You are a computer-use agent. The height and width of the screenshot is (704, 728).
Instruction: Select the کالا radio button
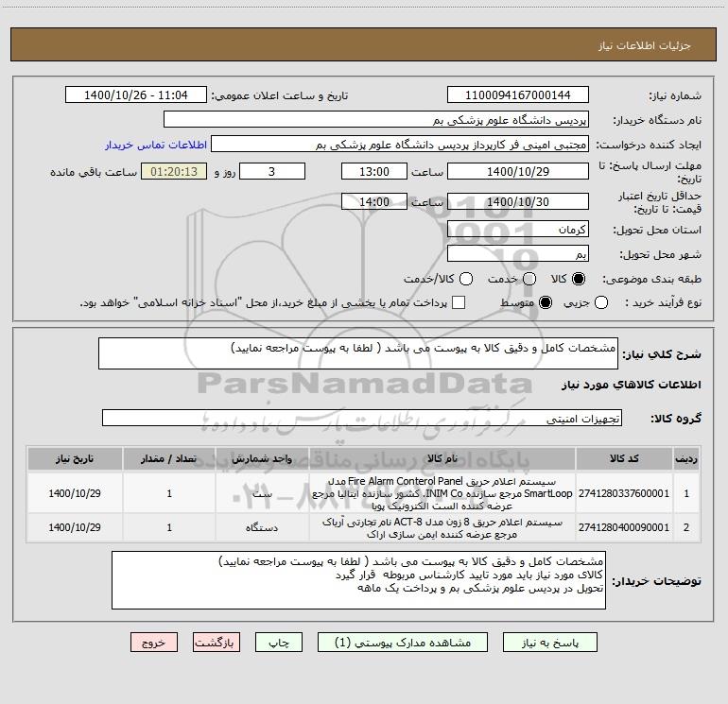[579, 279]
